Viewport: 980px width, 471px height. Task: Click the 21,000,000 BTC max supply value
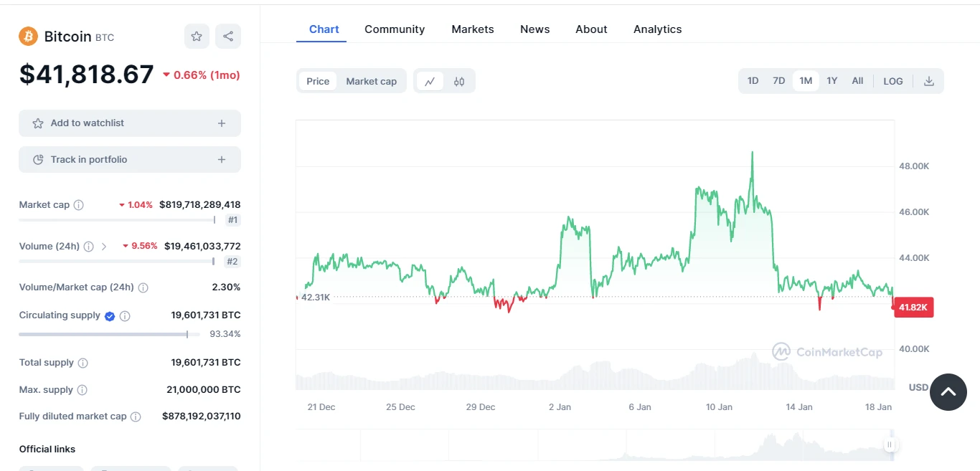tap(204, 390)
